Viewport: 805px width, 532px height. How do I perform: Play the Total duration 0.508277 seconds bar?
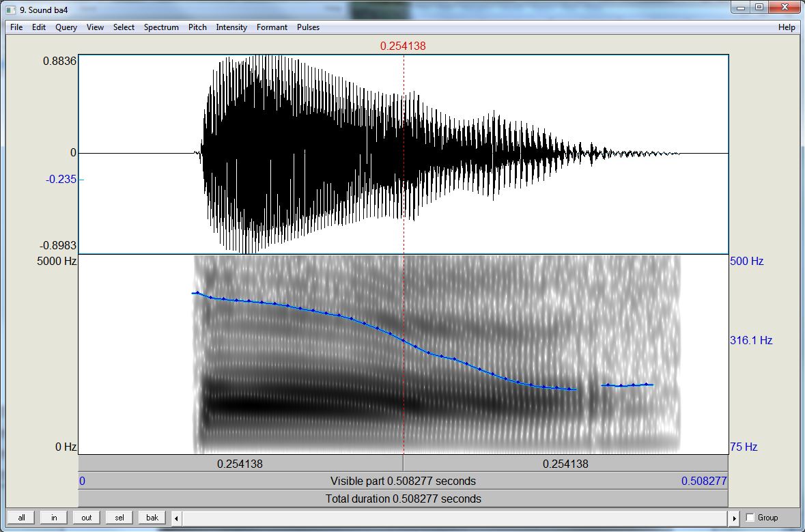[403, 499]
